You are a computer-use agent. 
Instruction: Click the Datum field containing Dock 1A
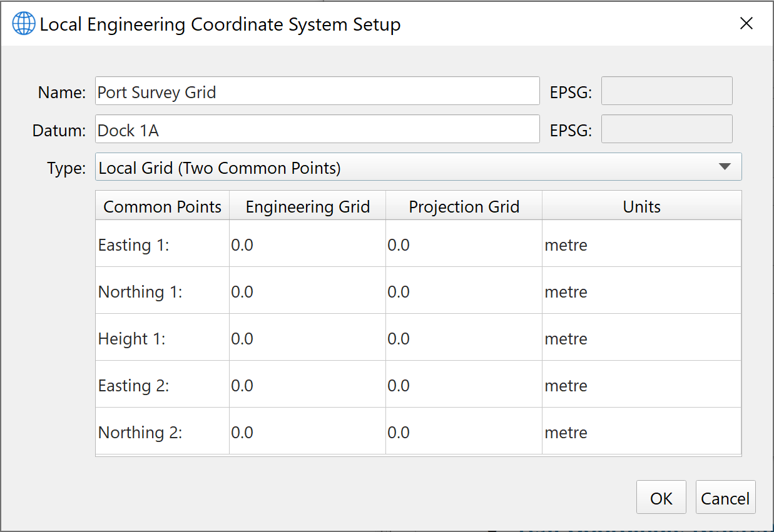click(x=317, y=129)
